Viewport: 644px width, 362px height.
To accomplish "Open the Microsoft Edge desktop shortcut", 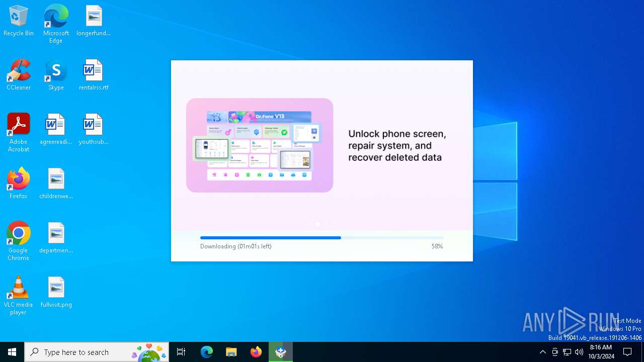I will click(x=56, y=24).
